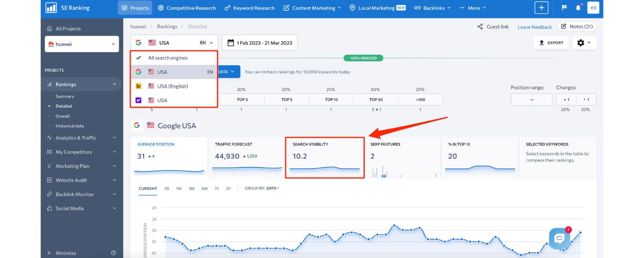This screenshot has width=644, height=258.
Task: Open the chat support bubble
Action: pos(559,238)
